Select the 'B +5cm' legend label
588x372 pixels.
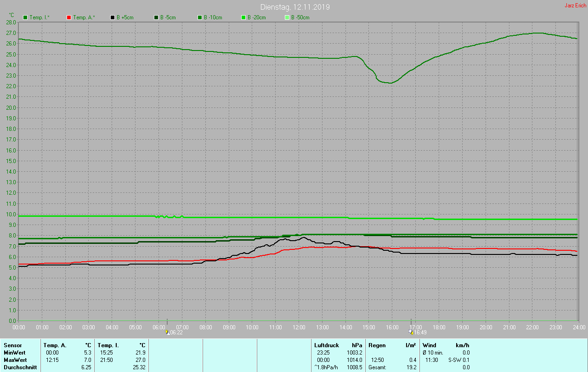click(x=125, y=17)
